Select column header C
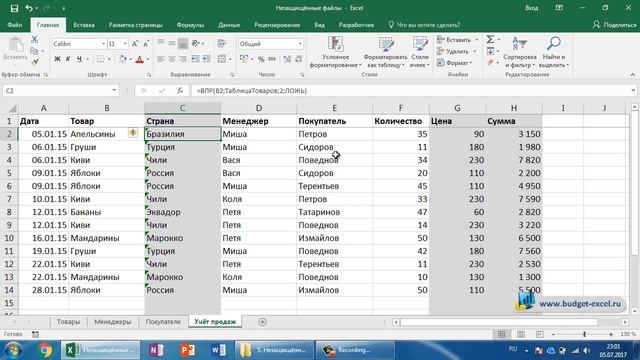 [x=182, y=108]
